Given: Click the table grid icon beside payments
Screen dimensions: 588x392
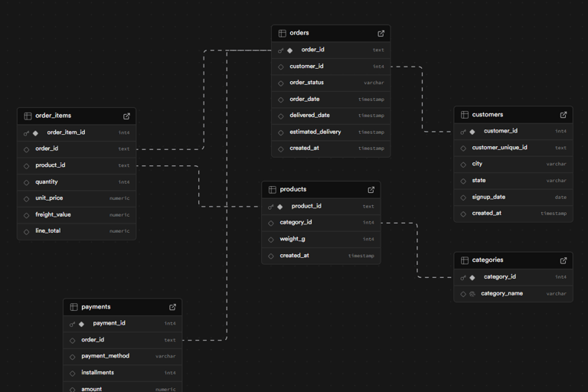Looking at the screenshot, I should click(x=73, y=307).
